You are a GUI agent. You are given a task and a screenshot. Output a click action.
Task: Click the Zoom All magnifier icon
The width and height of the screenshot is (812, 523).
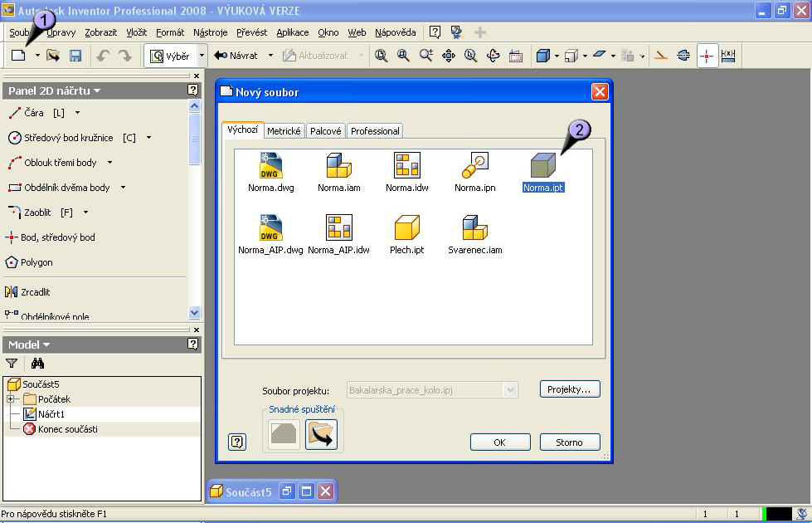click(x=382, y=56)
